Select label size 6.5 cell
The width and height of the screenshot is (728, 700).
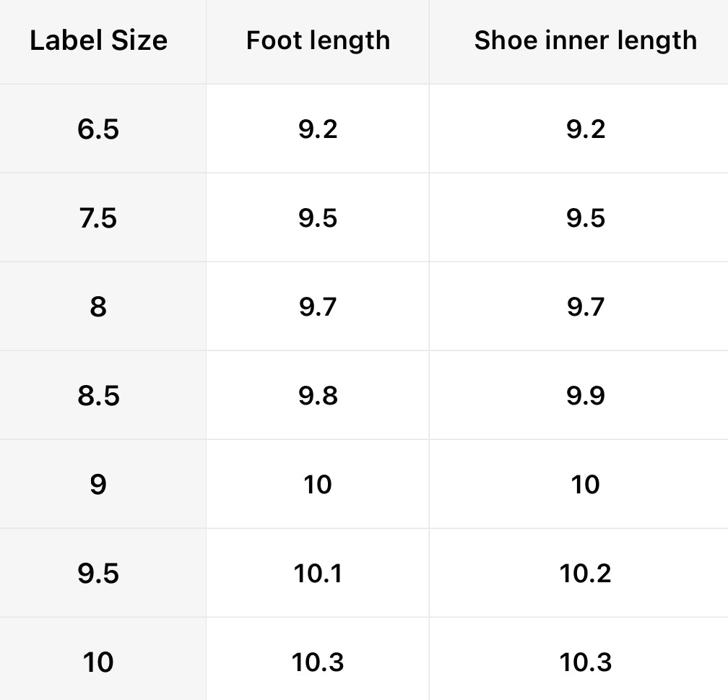coord(98,129)
